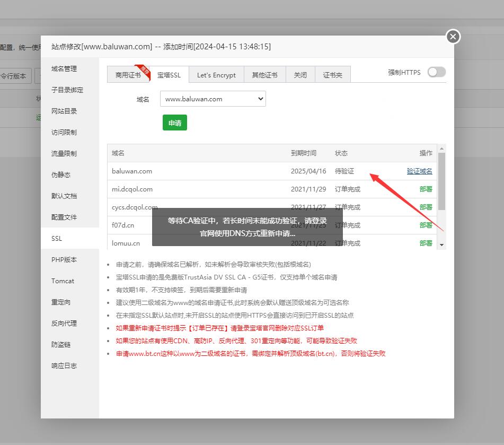
Task: Click the mi.dcqol.com domain cell
Action: [132, 189]
